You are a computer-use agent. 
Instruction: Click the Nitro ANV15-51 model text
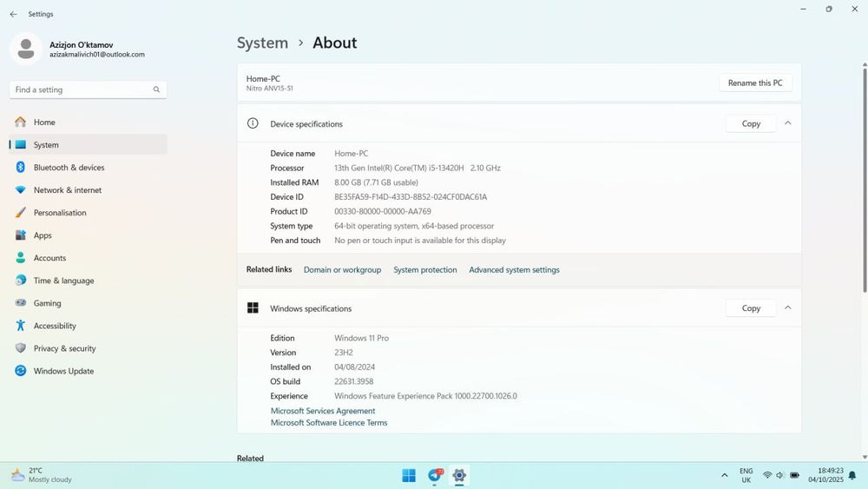270,89
